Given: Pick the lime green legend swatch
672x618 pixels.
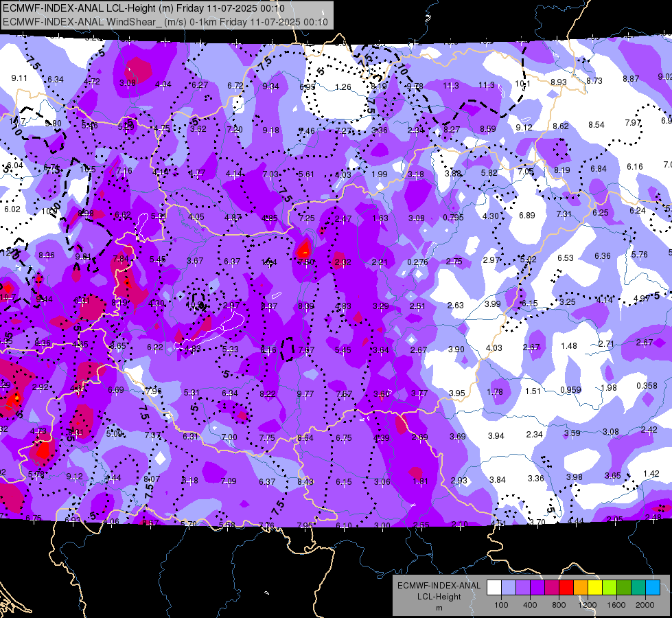Looking at the screenshot, I should (610, 588).
